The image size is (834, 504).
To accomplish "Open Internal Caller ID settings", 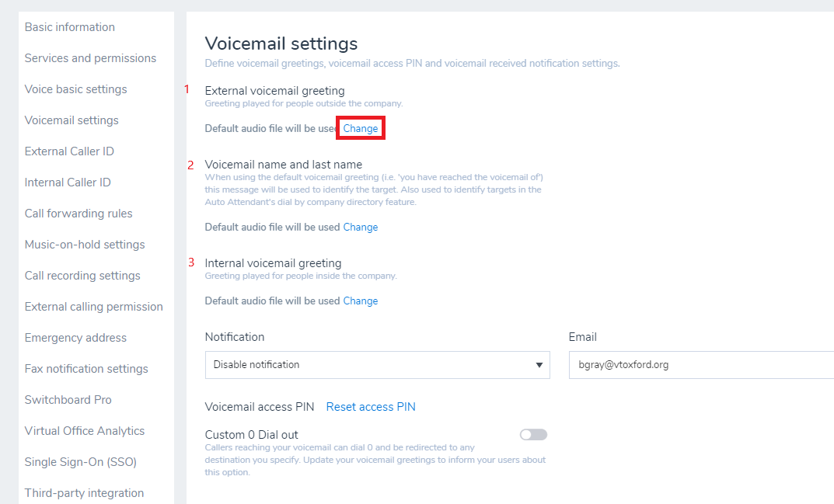I will [68, 182].
